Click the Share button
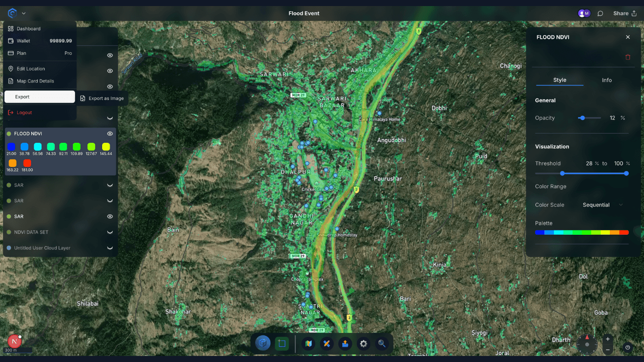Image resolution: width=644 pixels, height=362 pixels. pyautogui.click(x=624, y=14)
